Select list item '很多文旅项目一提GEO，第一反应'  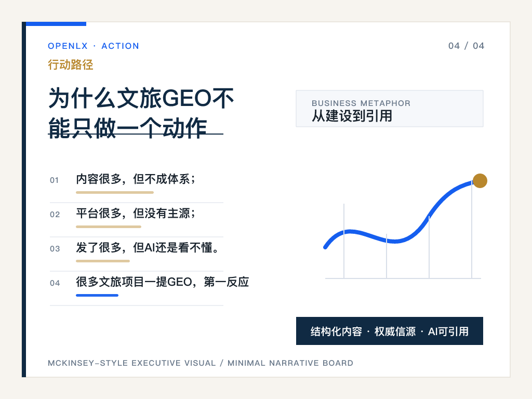pyautogui.click(x=163, y=282)
